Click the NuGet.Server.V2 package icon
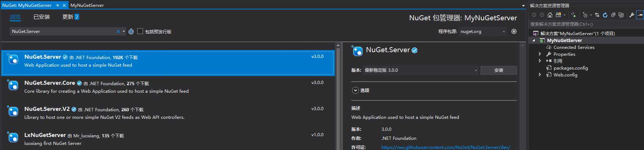644x150 pixels. pyautogui.click(x=13, y=111)
